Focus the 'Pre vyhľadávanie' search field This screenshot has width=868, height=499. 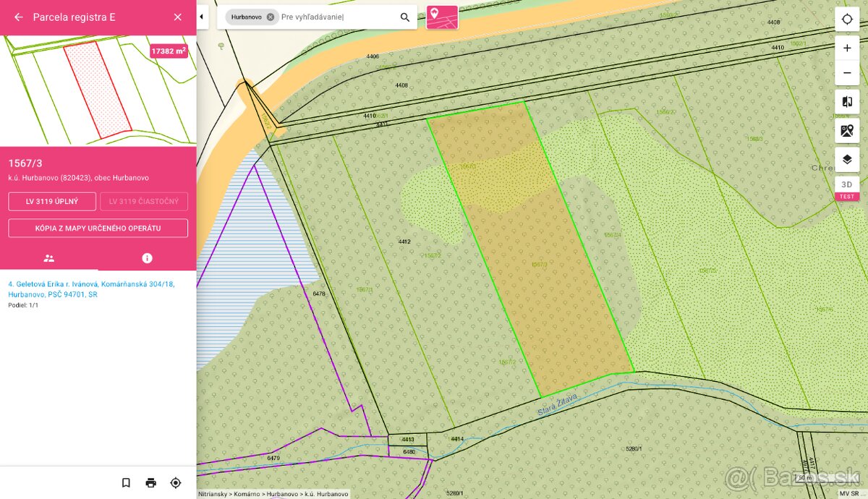(338, 17)
